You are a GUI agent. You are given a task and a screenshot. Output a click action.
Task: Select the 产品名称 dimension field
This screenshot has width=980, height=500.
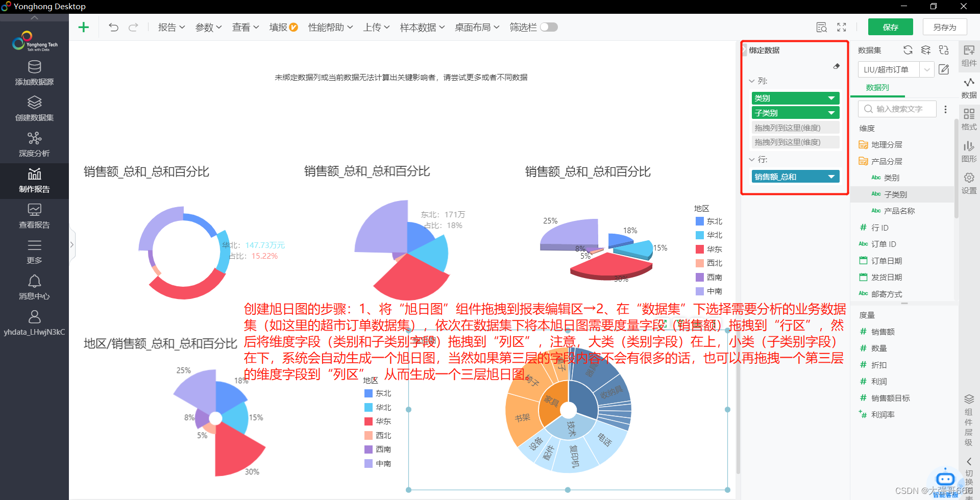[899, 211]
